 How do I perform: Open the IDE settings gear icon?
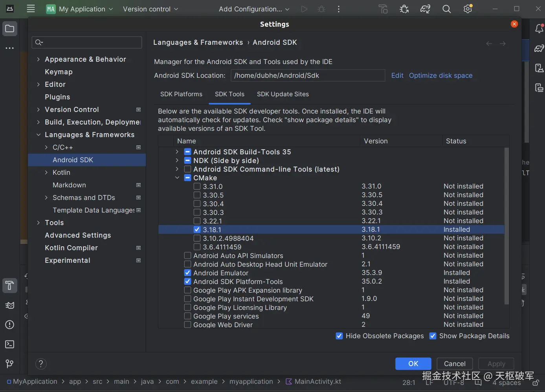(468, 9)
